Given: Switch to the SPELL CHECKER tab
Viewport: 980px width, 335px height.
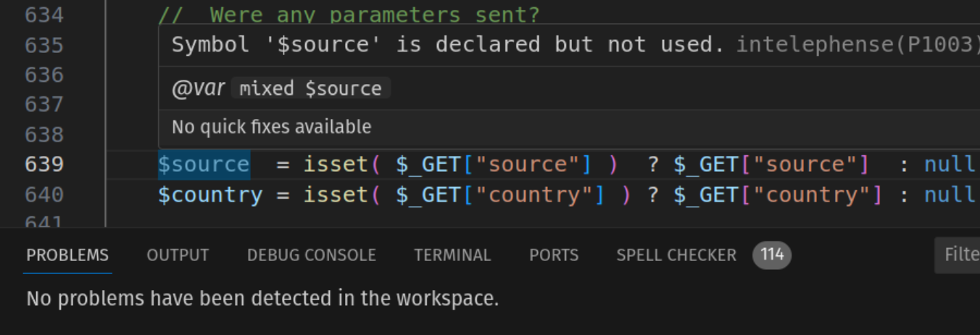Looking at the screenshot, I should click(x=676, y=255).
